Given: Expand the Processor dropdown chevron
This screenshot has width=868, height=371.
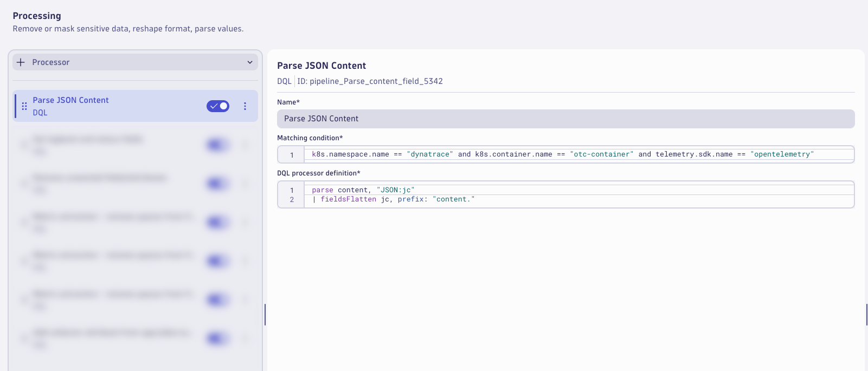Looking at the screenshot, I should coord(250,62).
